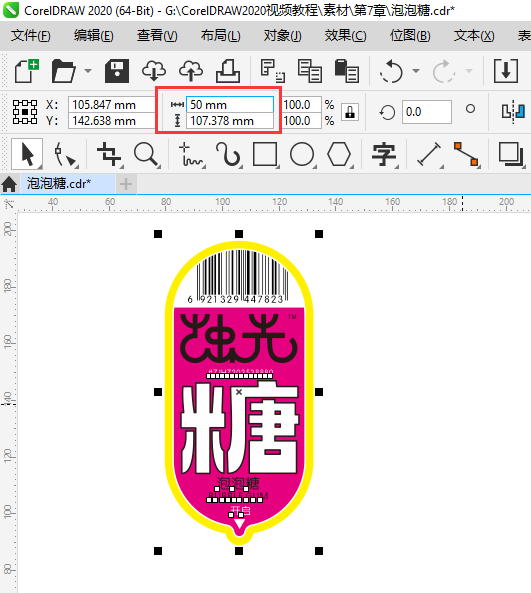This screenshot has width=531, height=593.
Task: Open the 布局(L) menu
Action: (220, 36)
